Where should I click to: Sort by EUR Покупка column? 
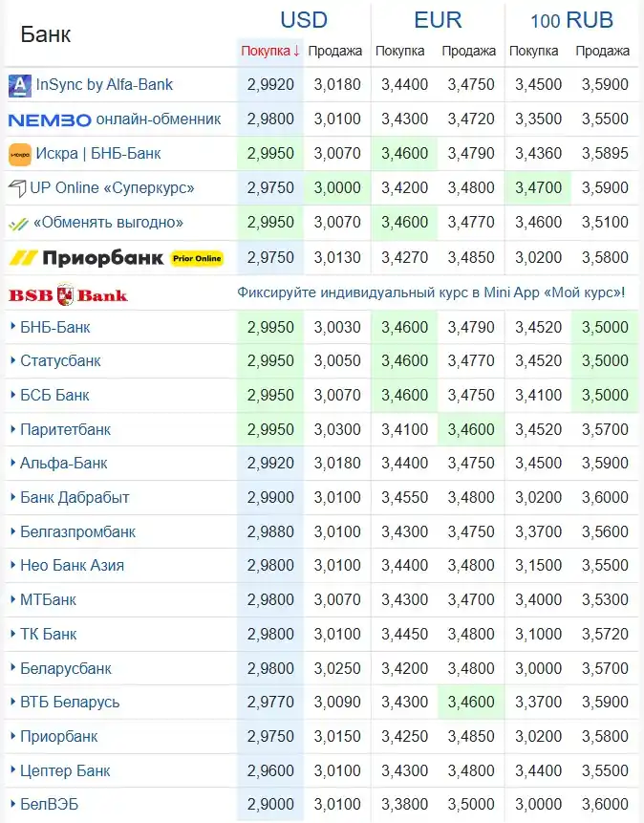pos(400,51)
